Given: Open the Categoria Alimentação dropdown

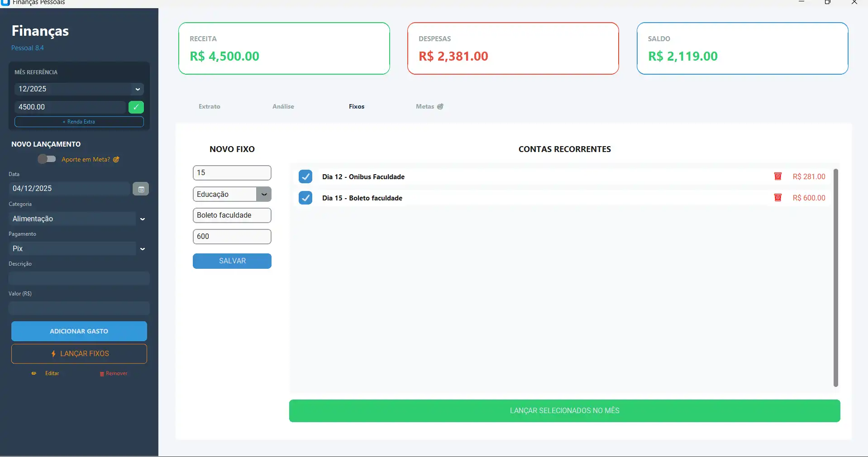Looking at the screenshot, I should click(143, 219).
